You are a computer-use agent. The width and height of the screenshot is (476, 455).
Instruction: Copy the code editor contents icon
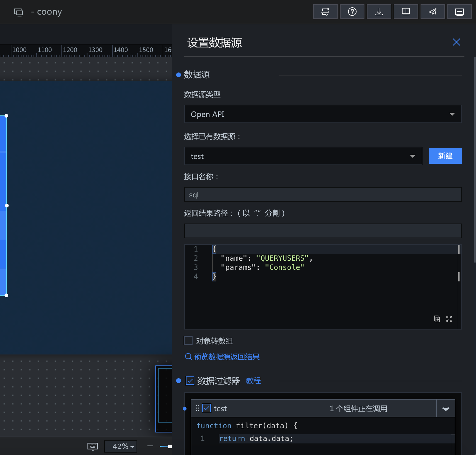(x=437, y=319)
